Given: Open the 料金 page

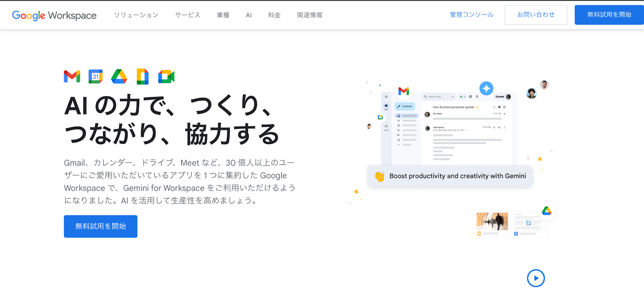Looking at the screenshot, I should click(274, 15).
